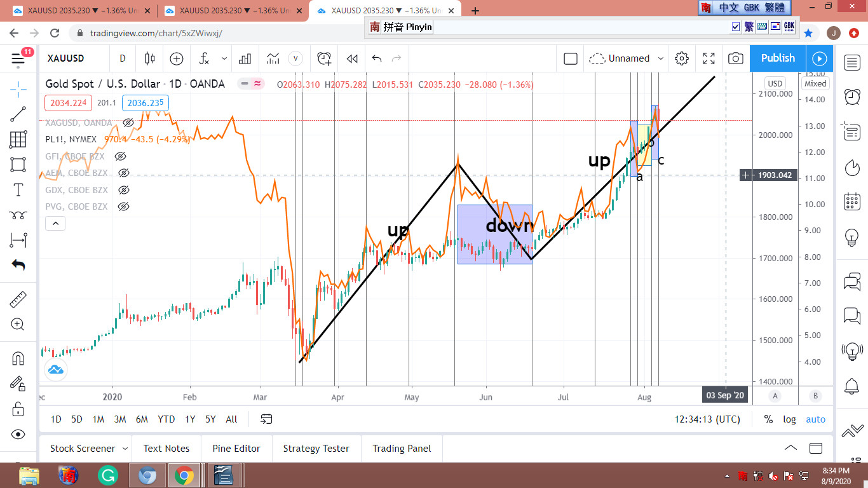Click the Publish button
Screen dimensions: 868x488
tap(778, 58)
